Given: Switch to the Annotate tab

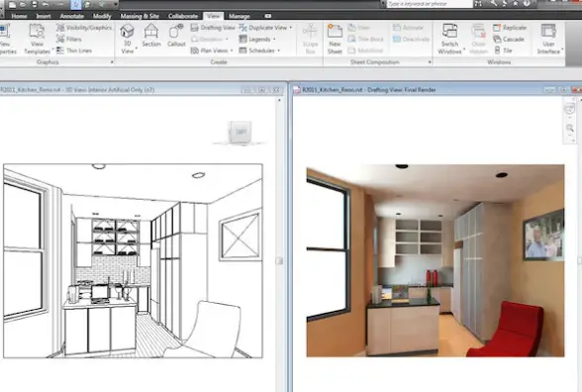Looking at the screenshot, I should (71, 16).
